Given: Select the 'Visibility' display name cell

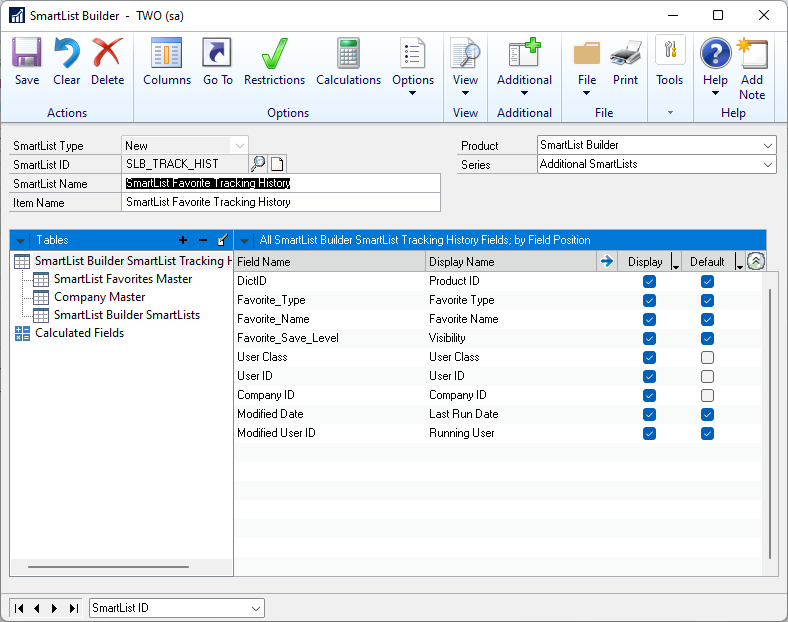Looking at the screenshot, I should pyautogui.click(x=447, y=338).
